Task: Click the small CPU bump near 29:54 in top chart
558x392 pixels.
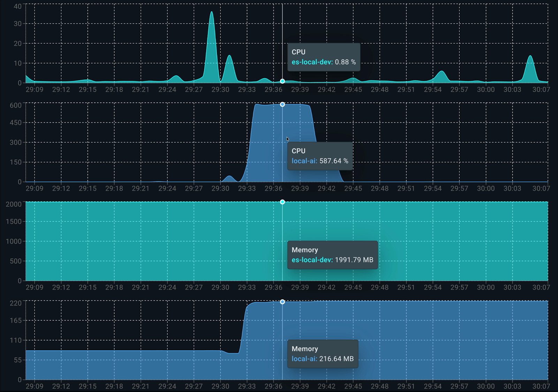Action: click(442, 71)
